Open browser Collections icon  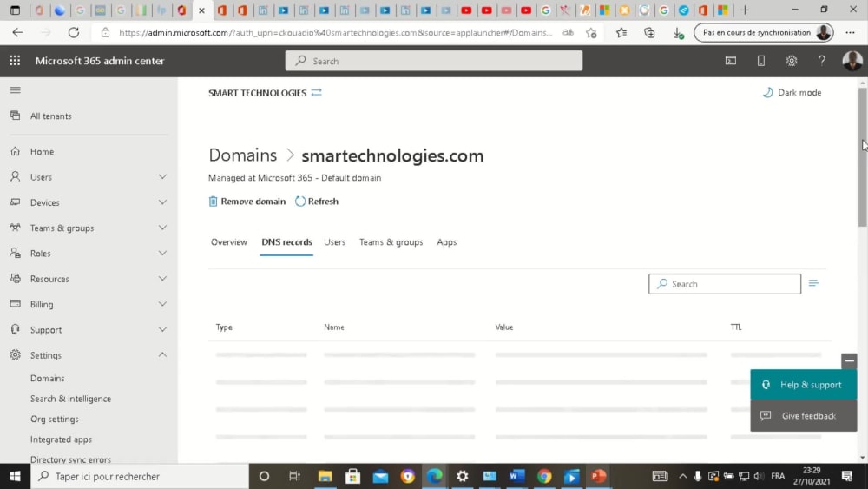pos(649,33)
